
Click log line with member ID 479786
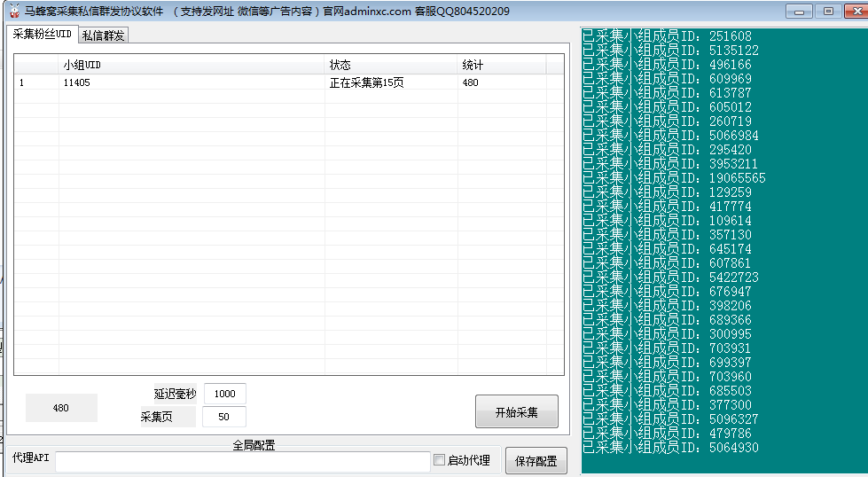(667, 434)
